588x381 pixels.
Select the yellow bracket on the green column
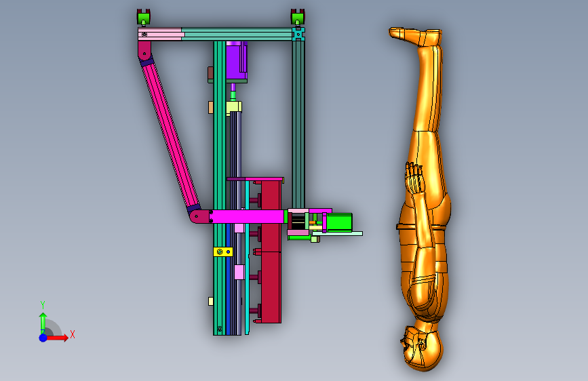click(x=222, y=252)
